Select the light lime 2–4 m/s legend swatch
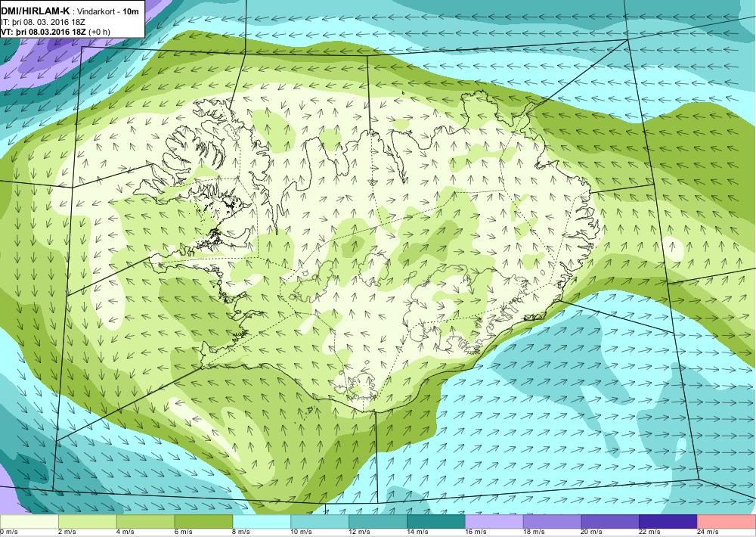The height and width of the screenshot is (537, 756). click(x=87, y=522)
